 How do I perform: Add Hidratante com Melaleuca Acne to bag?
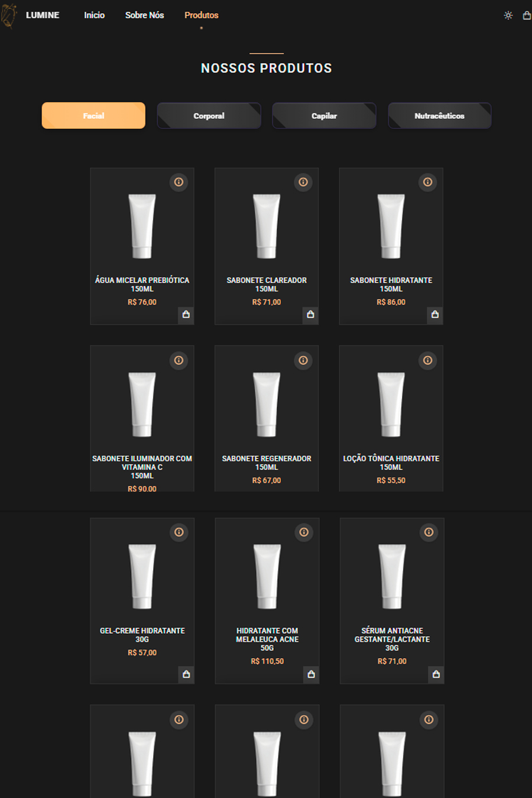[x=312, y=674]
